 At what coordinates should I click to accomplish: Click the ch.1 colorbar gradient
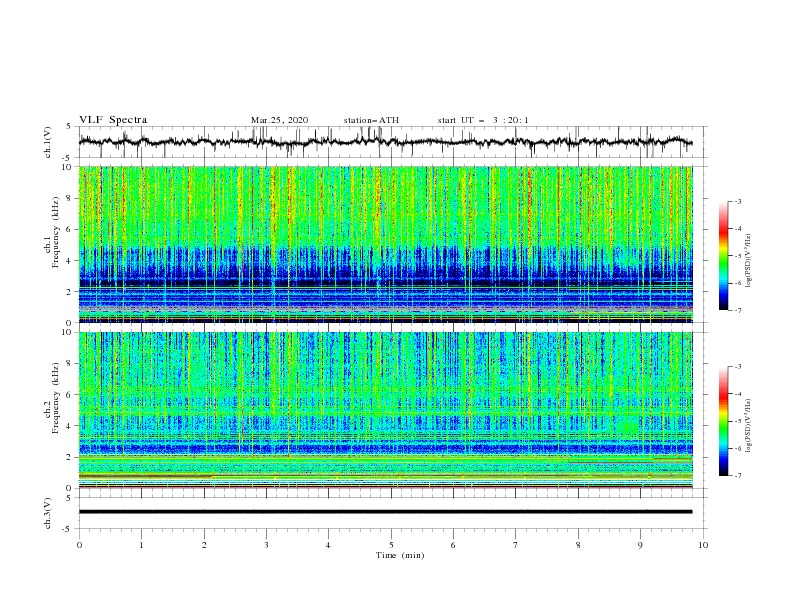723,256
